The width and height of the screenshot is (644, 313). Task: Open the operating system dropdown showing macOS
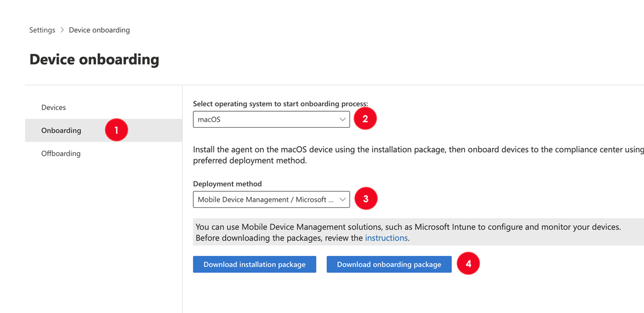pos(271,120)
